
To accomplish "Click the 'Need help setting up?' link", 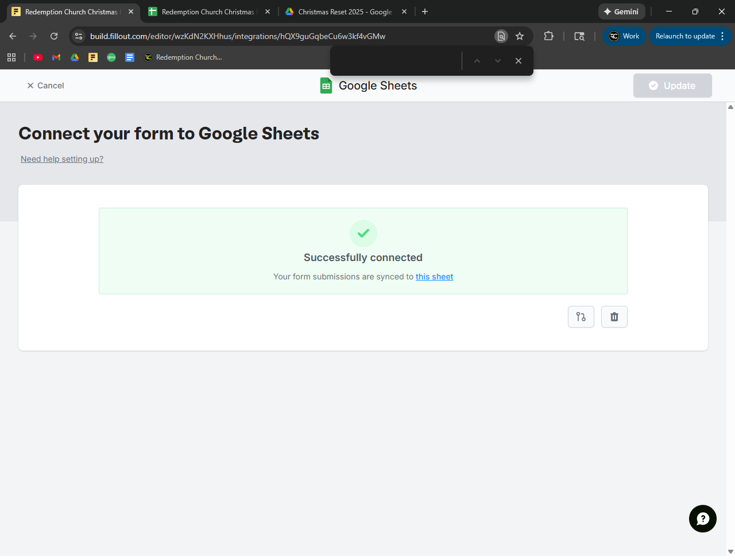I will click(x=62, y=159).
